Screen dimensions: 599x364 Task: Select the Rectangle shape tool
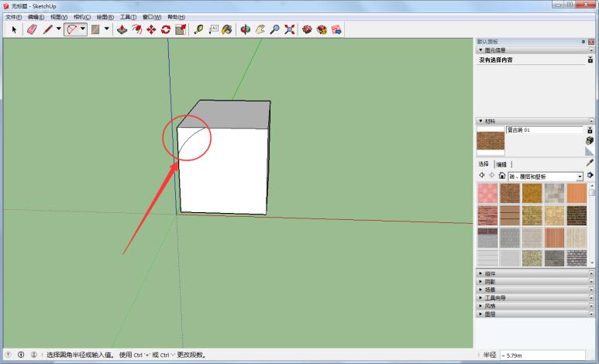[95, 29]
